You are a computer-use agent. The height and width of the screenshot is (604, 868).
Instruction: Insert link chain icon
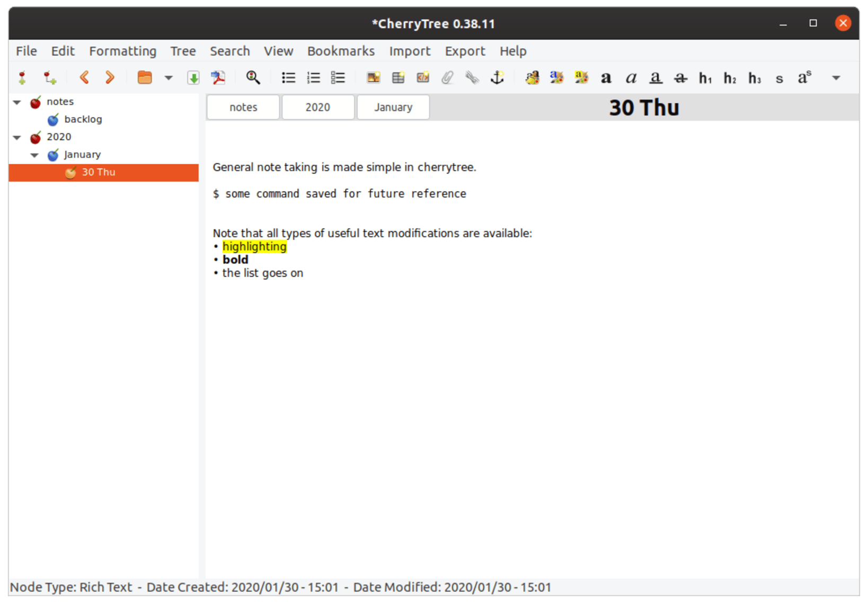point(472,78)
